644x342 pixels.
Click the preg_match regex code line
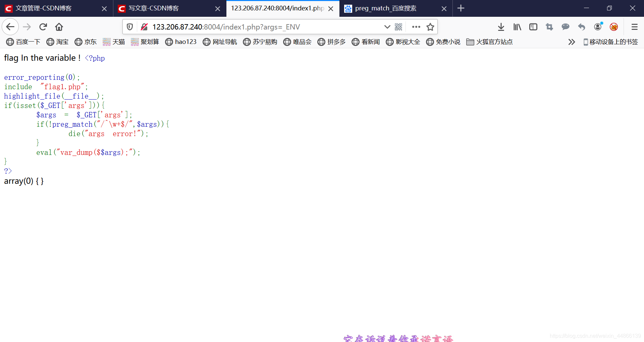tap(103, 124)
